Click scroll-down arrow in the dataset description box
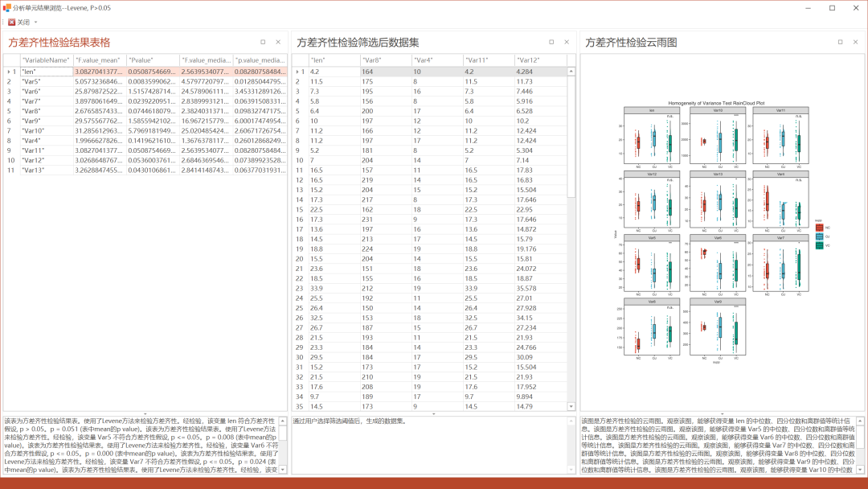Viewport: 868px width, 489px height. (x=571, y=470)
